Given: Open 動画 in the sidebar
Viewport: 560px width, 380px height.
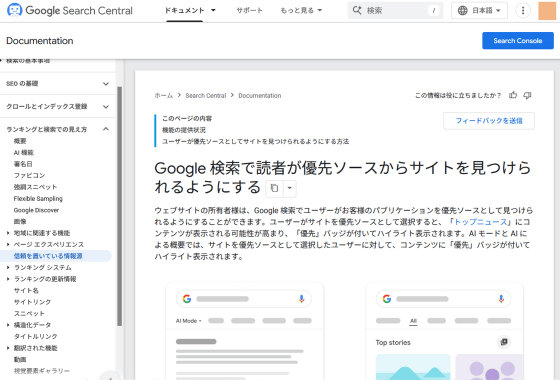Looking at the screenshot, I should tap(20, 359).
